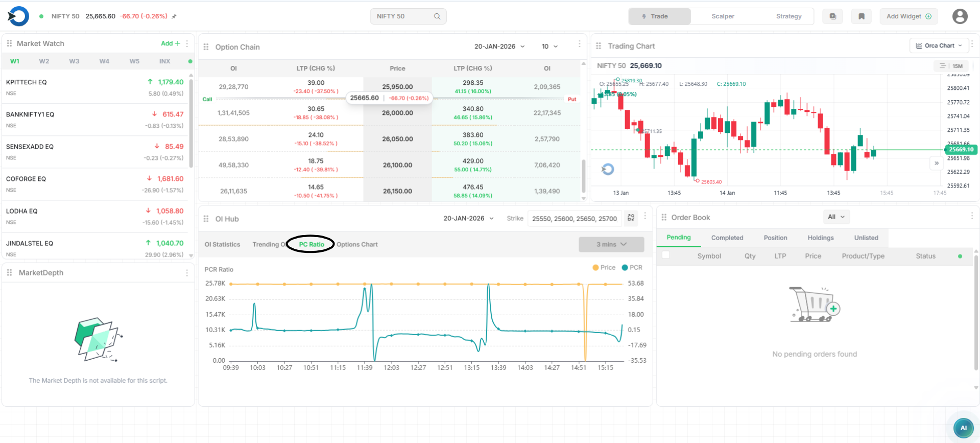Open Option Chain three-dot options menu
Image resolution: width=980 pixels, height=443 pixels.
tap(579, 44)
